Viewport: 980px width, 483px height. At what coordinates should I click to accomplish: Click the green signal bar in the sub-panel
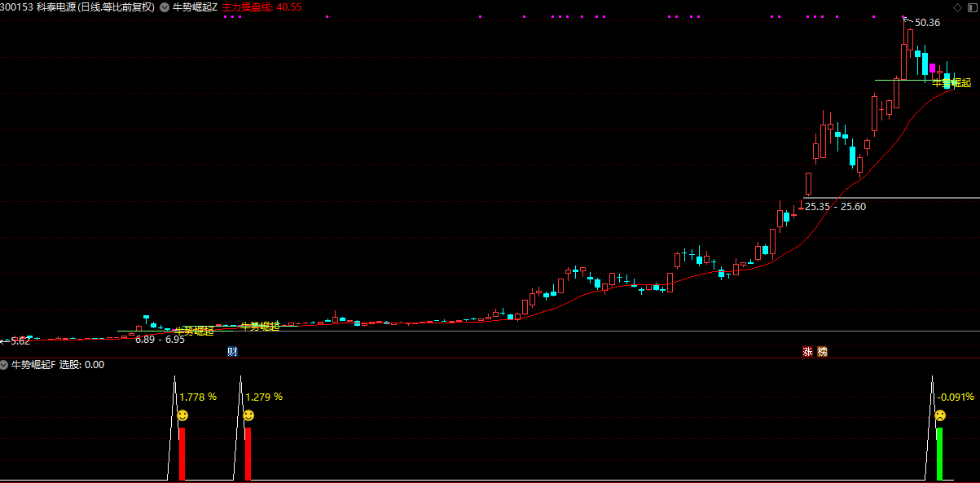point(939,454)
